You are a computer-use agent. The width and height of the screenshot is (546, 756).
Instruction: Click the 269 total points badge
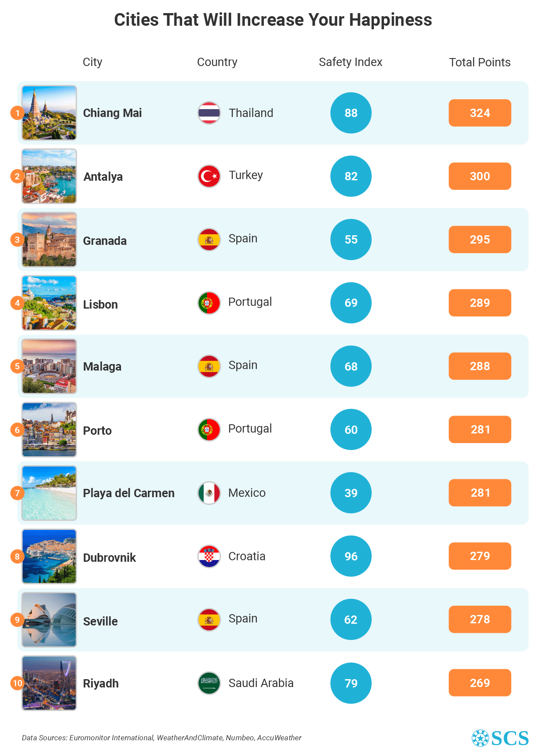tap(480, 683)
